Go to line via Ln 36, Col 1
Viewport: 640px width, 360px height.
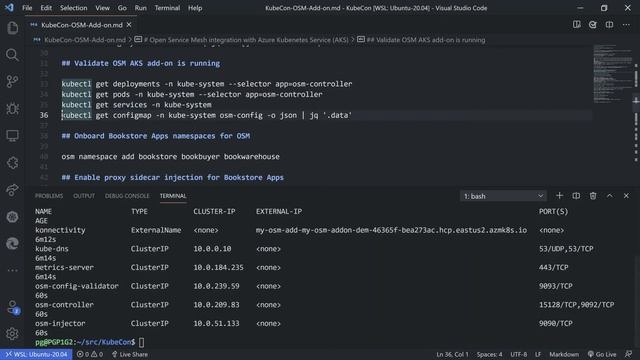[452, 354]
